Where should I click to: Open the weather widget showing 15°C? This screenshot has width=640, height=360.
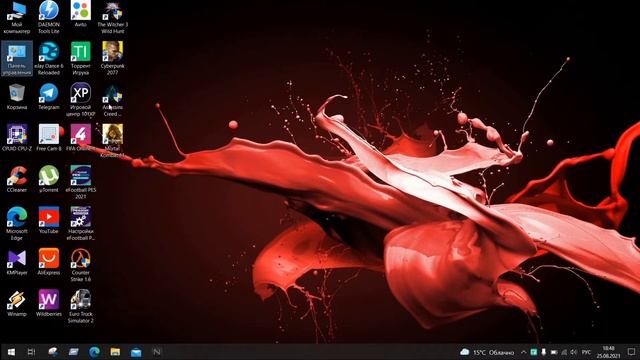point(487,352)
